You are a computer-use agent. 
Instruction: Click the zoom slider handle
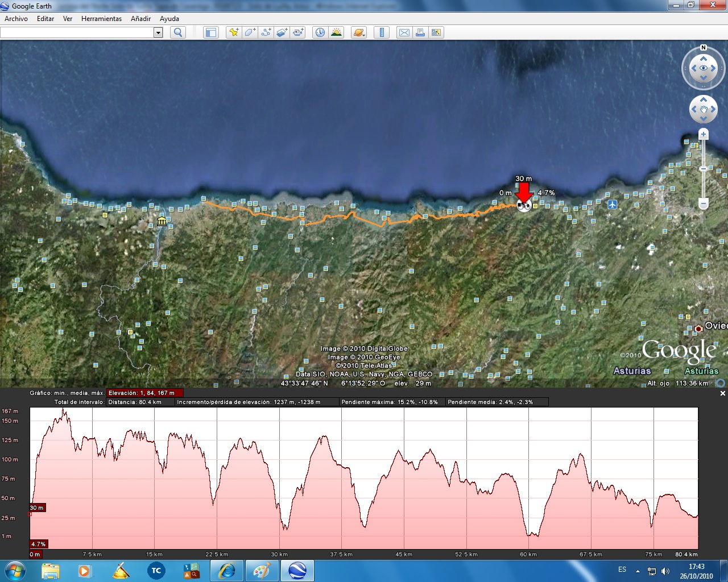[x=704, y=169]
